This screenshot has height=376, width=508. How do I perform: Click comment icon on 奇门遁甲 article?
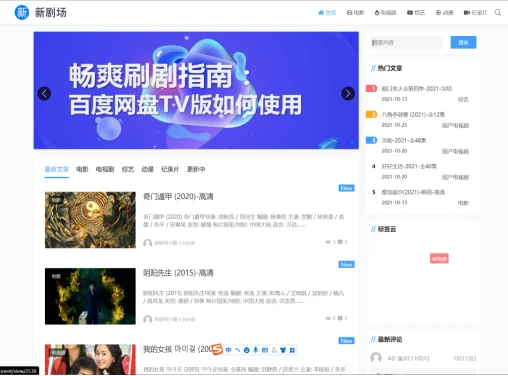(x=340, y=242)
